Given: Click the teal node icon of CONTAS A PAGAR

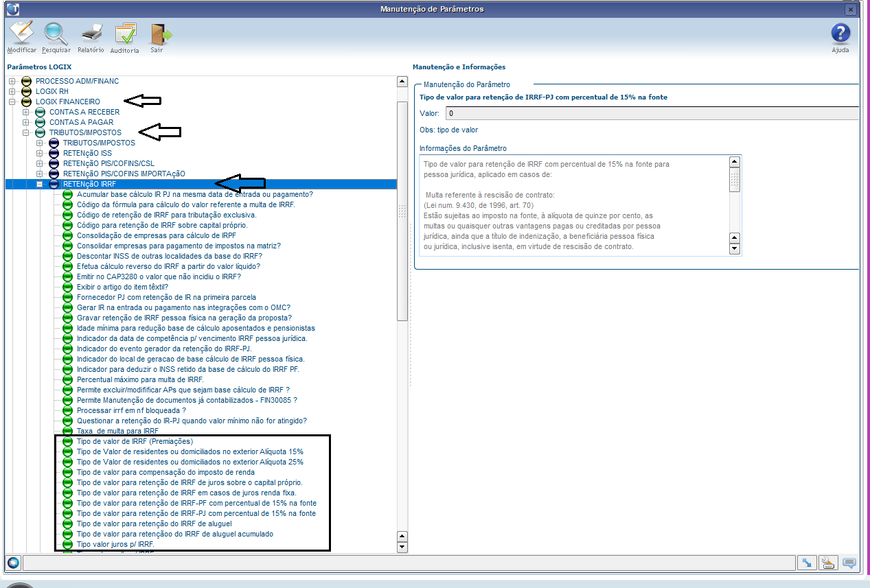Looking at the screenshot, I should (41, 122).
